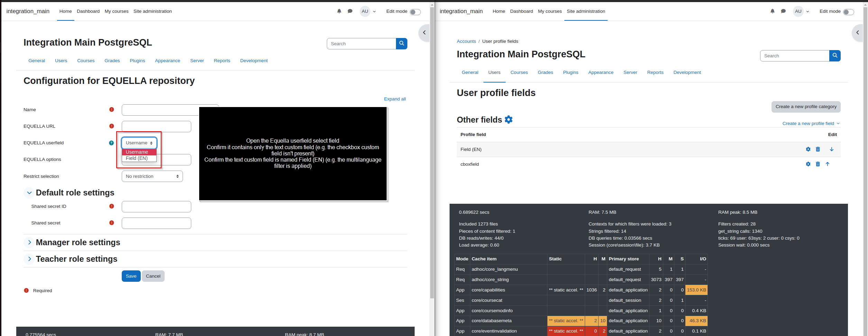
Task: Click Search box in left window
Action: (361, 44)
